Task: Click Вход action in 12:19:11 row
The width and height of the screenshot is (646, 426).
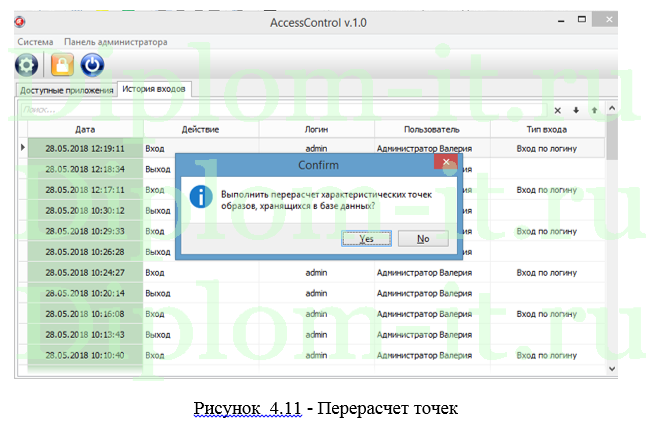Action: 155,148
